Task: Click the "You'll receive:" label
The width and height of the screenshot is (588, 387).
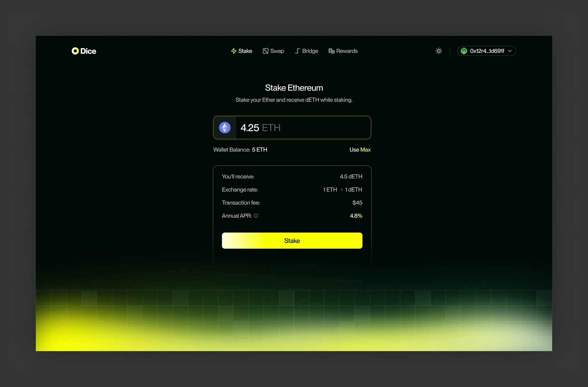Action: click(x=238, y=176)
